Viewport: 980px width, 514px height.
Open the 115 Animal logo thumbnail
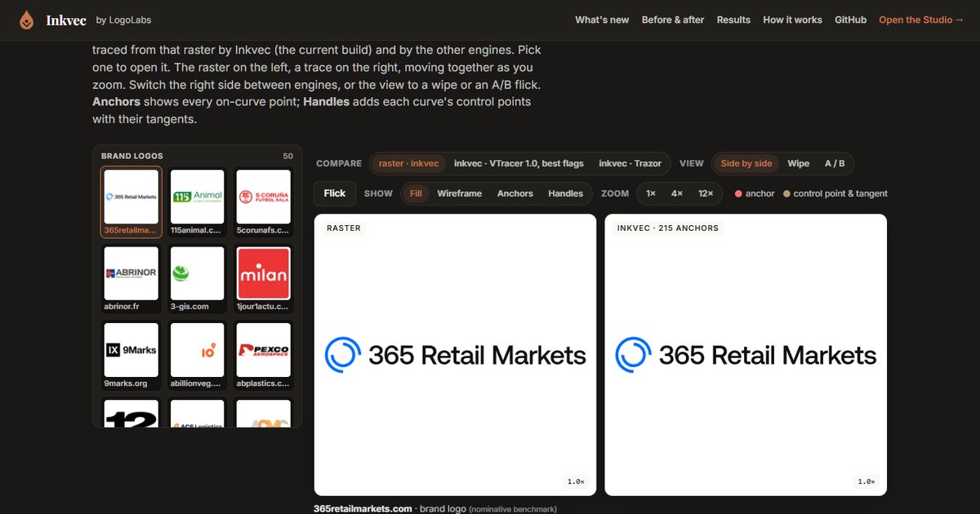198,202
